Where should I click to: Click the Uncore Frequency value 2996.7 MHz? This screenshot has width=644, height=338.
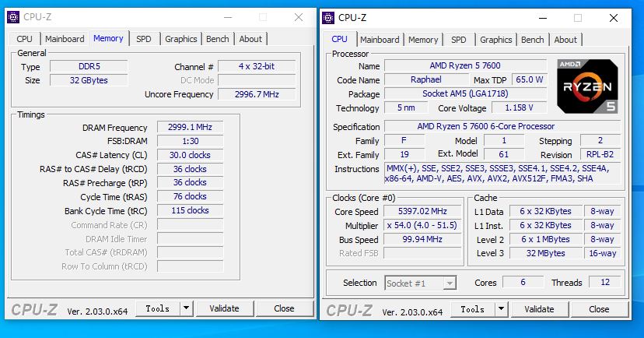(x=257, y=94)
